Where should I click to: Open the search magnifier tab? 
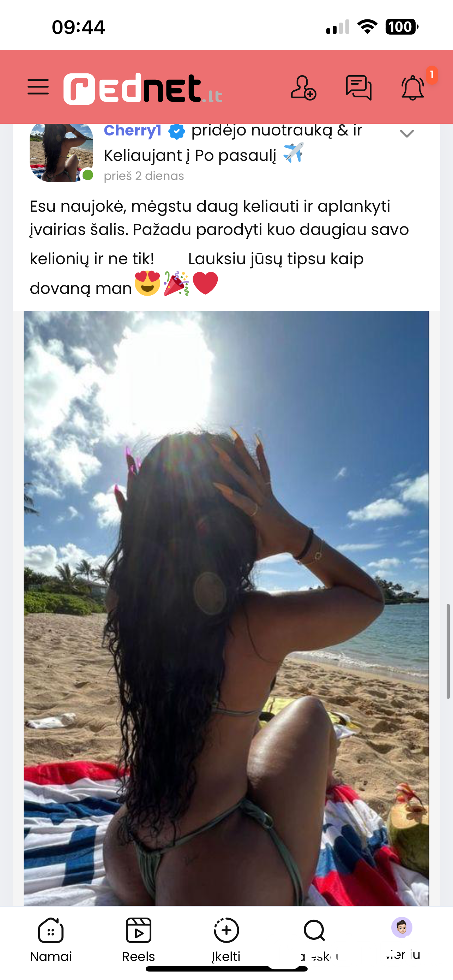click(x=315, y=940)
